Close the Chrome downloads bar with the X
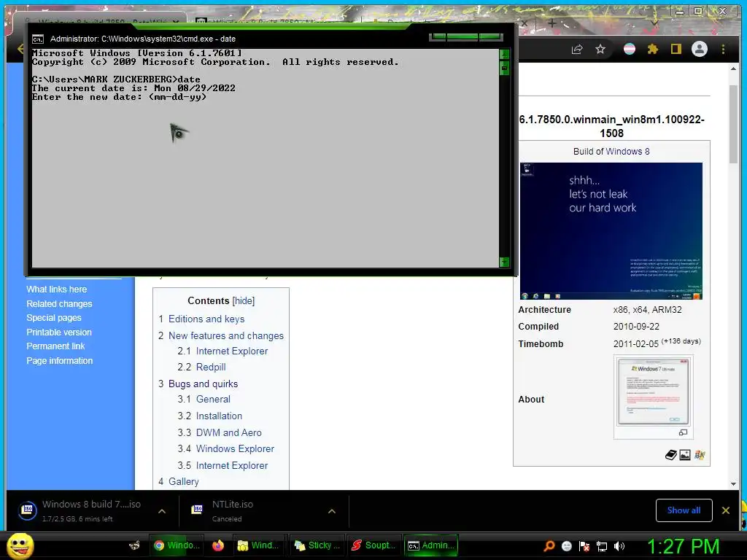This screenshot has width=747, height=560. click(x=726, y=510)
